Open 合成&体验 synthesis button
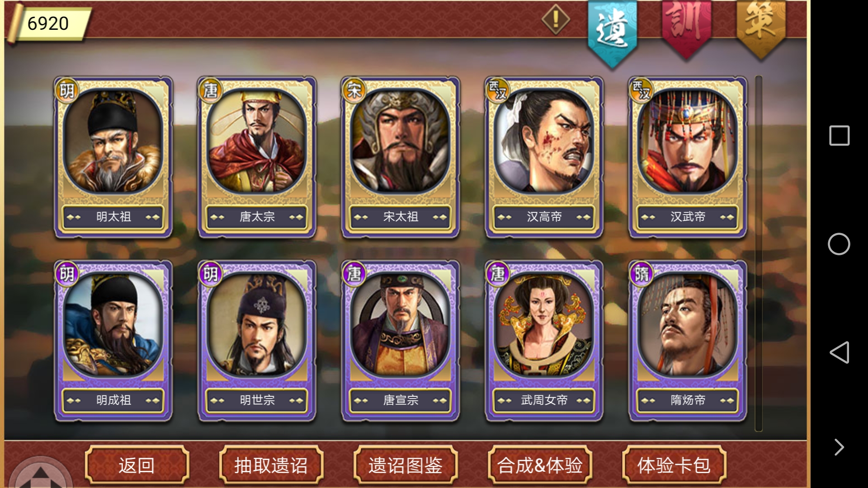 (x=540, y=465)
